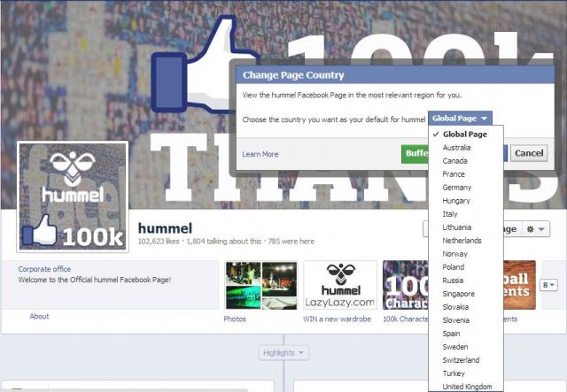567x392 pixels.
Task: Click the gear settings icon beside the page name
Action: (535, 229)
